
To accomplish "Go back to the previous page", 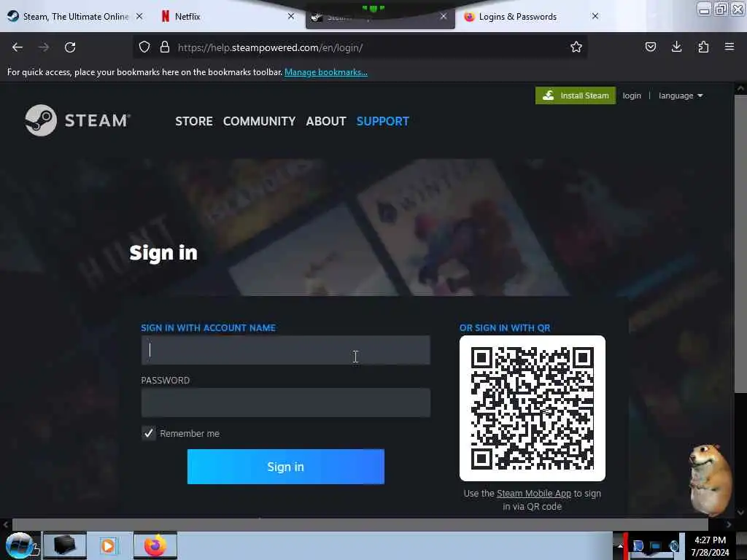I will coord(18,47).
